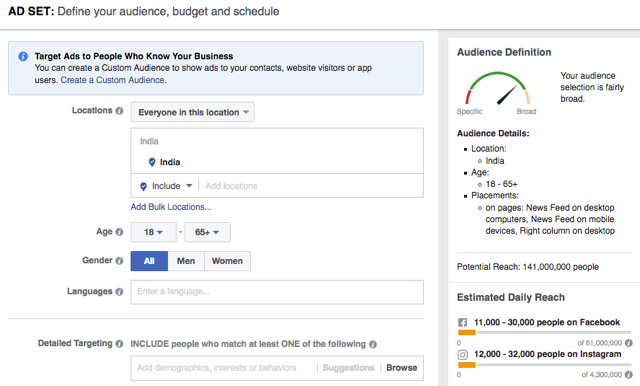Click 'Audience Definition' heading
The height and width of the screenshot is (386, 640).
(504, 52)
